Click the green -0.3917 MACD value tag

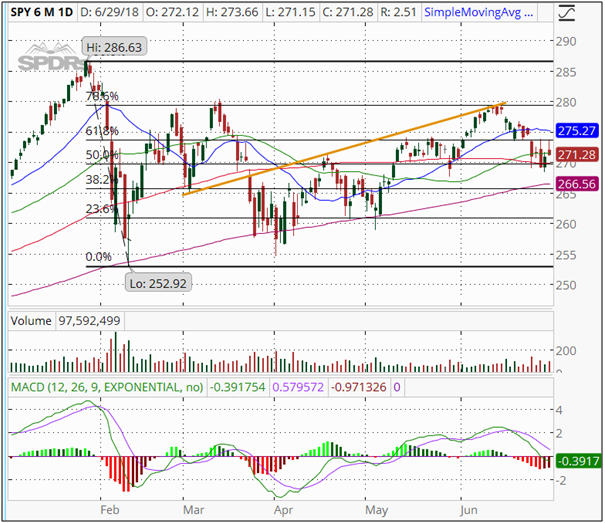578,461
